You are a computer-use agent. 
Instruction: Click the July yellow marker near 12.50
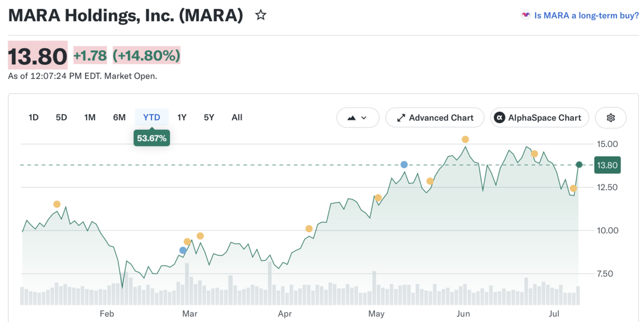[x=573, y=188]
